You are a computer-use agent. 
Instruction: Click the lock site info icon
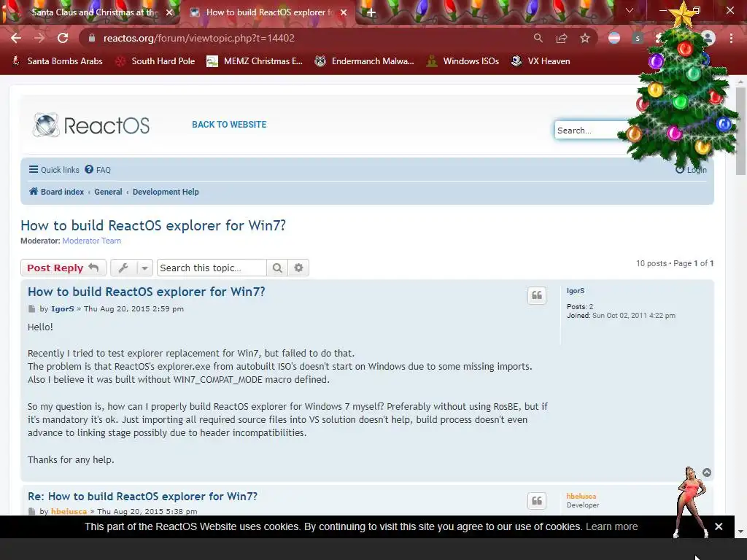91,38
